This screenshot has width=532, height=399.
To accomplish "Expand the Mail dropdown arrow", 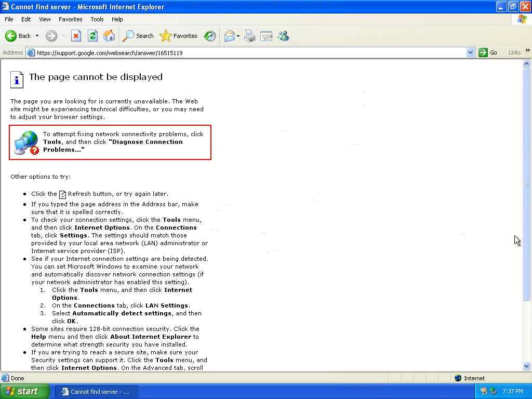I will click(x=238, y=36).
